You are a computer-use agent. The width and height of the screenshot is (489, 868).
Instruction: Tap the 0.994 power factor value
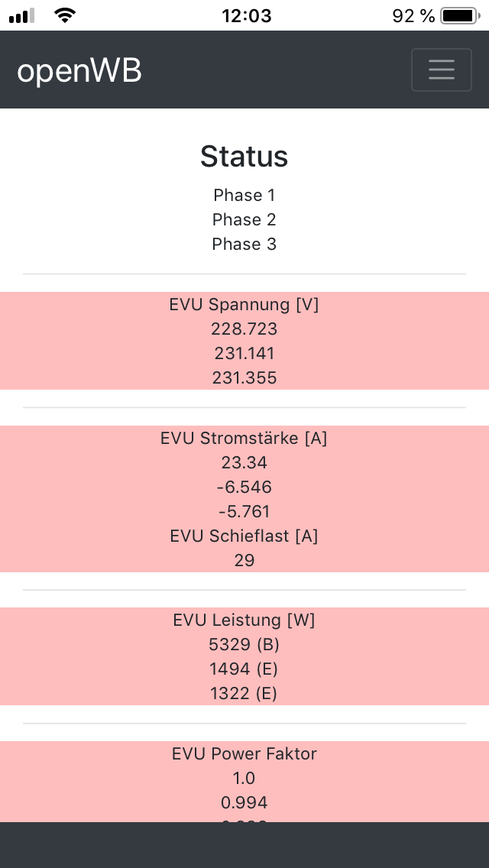click(244, 803)
